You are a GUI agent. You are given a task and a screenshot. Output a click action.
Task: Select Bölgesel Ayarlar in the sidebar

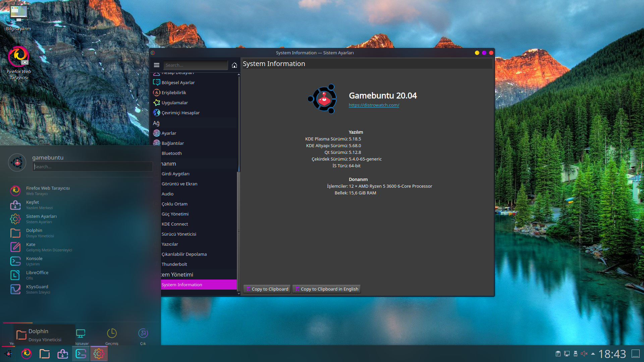click(178, 82)
